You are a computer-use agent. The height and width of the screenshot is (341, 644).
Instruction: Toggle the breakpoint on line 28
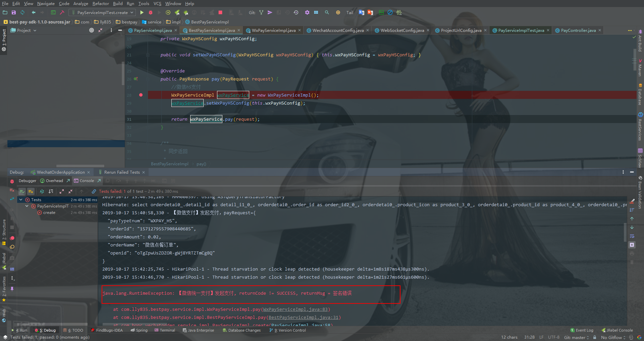[141, 95]
